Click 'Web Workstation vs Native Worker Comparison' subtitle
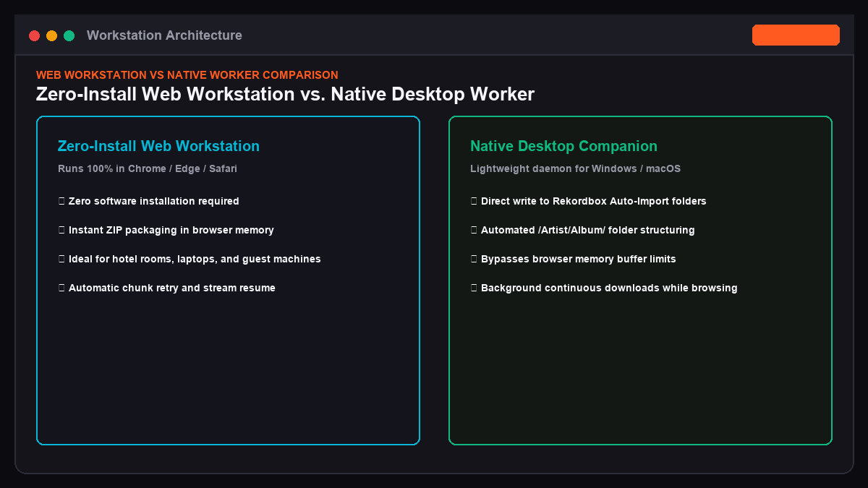The width and height of the screenshot is (868, 488). 187,75
